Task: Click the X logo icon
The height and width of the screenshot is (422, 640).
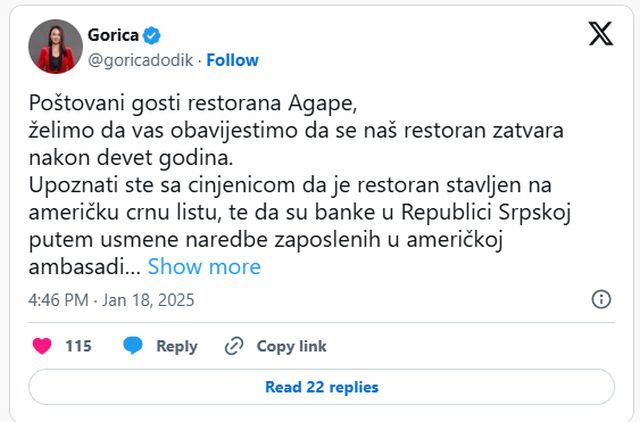Action: click(x=600, y=35)
